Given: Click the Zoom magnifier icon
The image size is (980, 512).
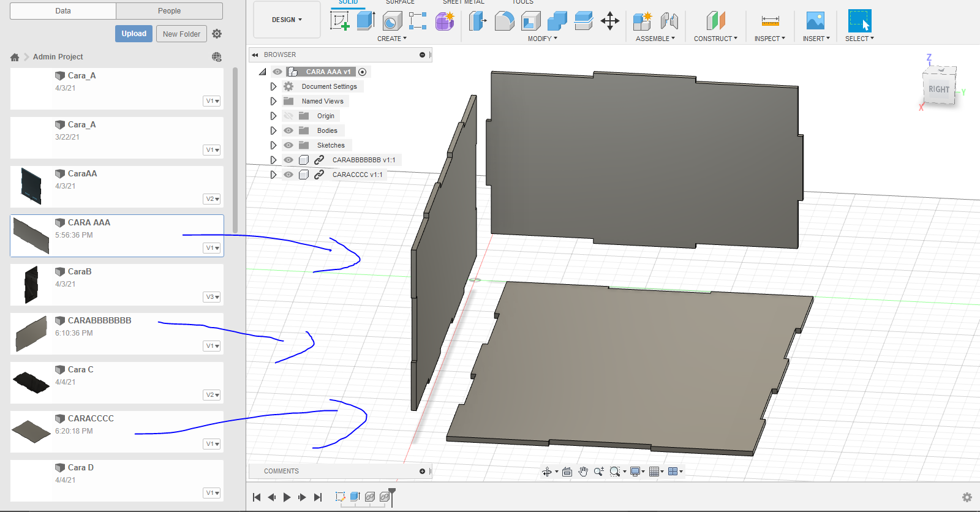Looking at the screenshot, I should [x=599, y=472].
